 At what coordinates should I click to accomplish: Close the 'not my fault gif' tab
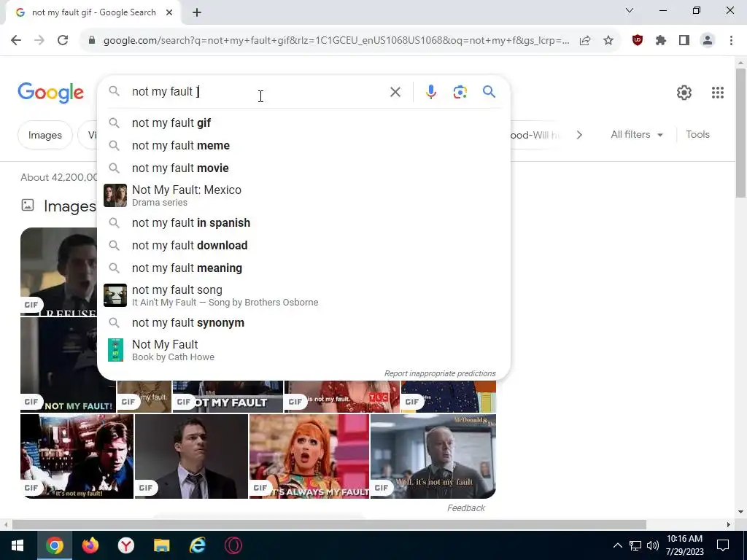169,12
